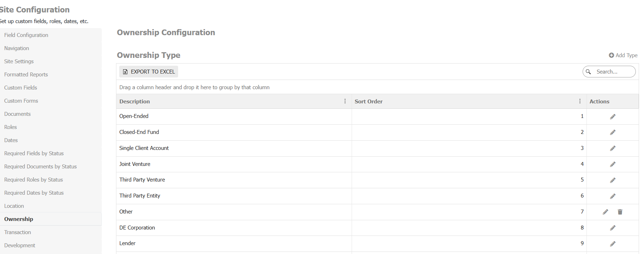Click Export to Excel button
This screenshot has height=254, width=644.
pos(149,72)
